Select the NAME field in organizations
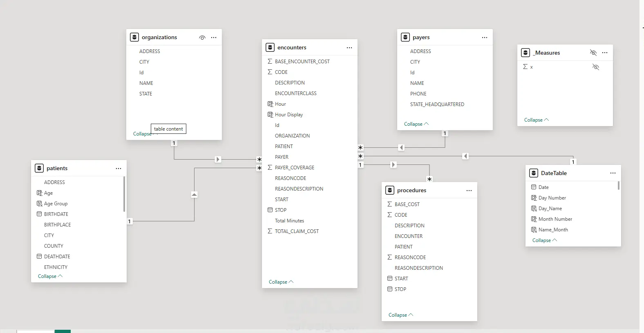Screen dimensions: 644x333 coord(146,83)
